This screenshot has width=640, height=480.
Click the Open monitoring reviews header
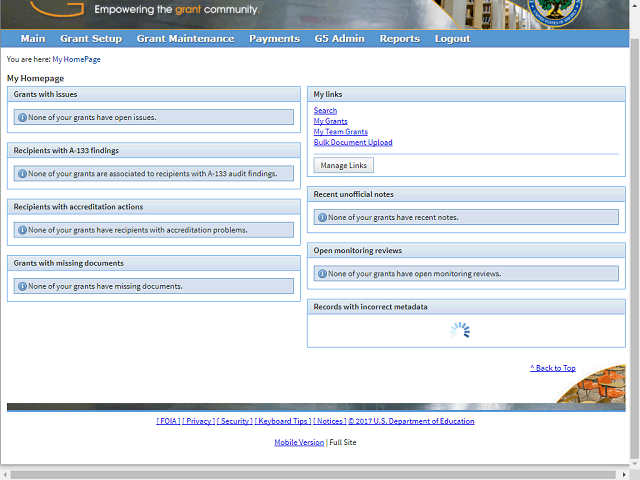(466, 251)
